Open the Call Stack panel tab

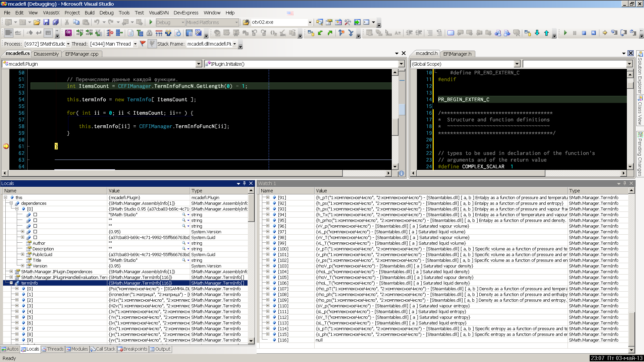click(103, 349)
